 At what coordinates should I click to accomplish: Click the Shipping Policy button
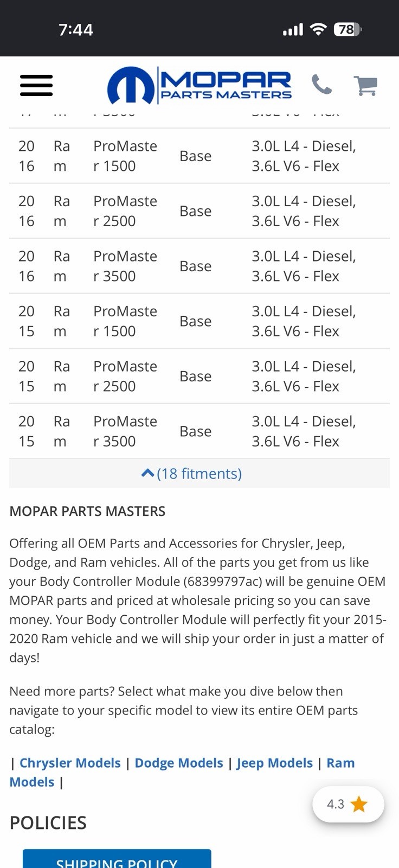tap(117, 859)
